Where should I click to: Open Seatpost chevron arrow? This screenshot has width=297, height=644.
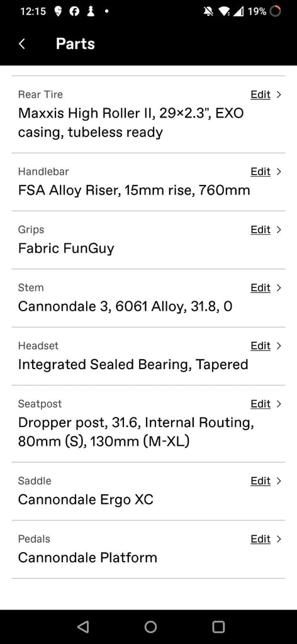(279, 404)
